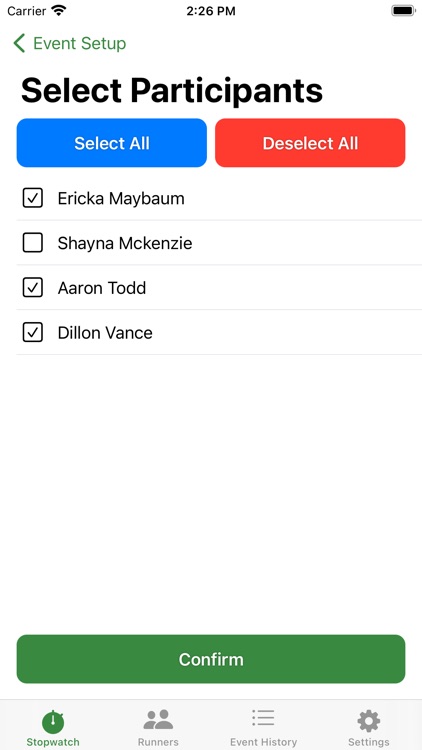Open the Event History list icon
The width and height of the screenshot is (422, 750).
point(263,719)
